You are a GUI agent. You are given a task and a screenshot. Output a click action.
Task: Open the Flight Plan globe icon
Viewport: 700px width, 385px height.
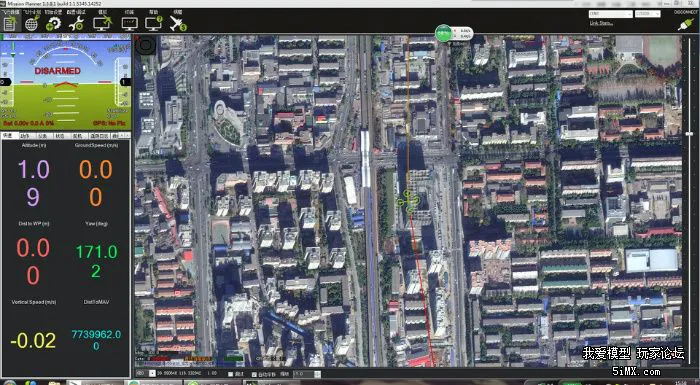(31, 22)
